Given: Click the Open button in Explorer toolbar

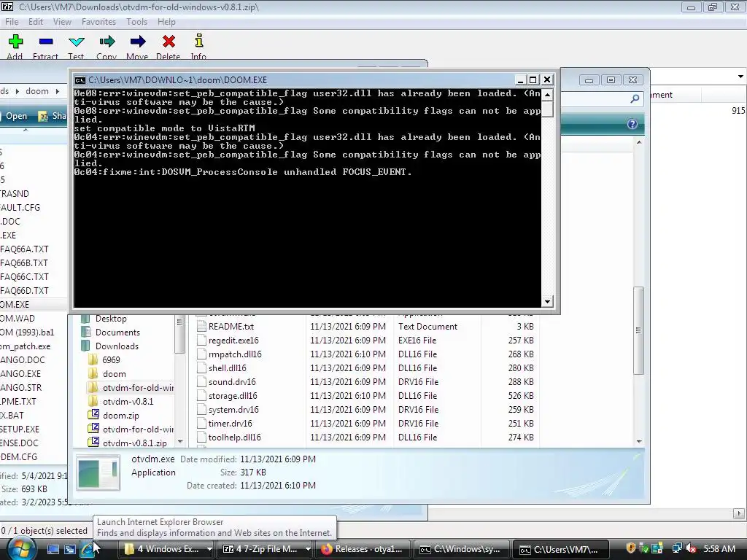Looking at the screenshot, I should pyautogui.click(x=16, y=116).
